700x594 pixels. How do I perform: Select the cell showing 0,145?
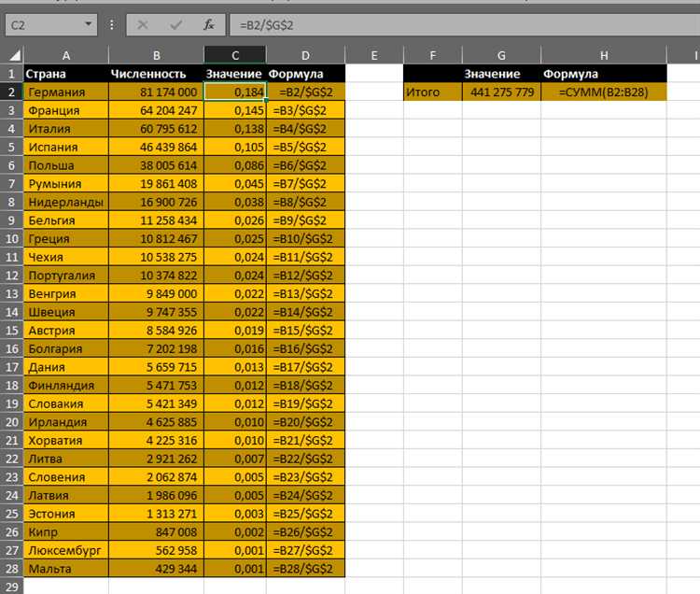235,110
